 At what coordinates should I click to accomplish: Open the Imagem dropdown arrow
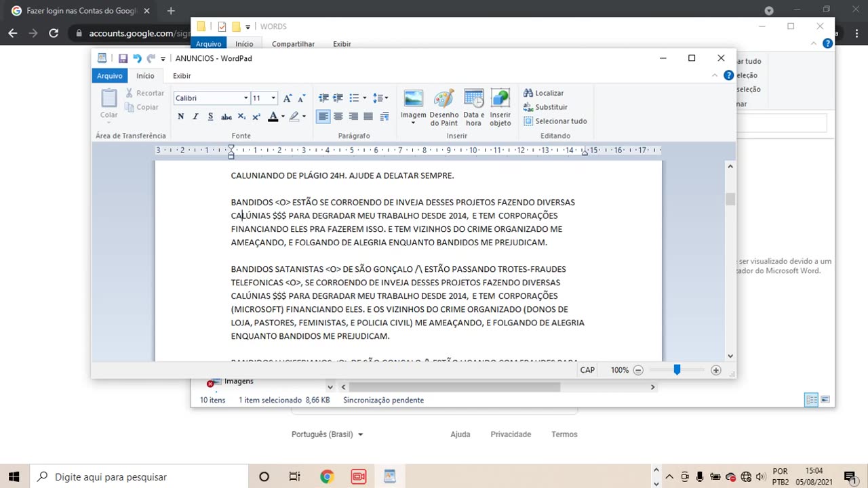[x=413, y=123]
